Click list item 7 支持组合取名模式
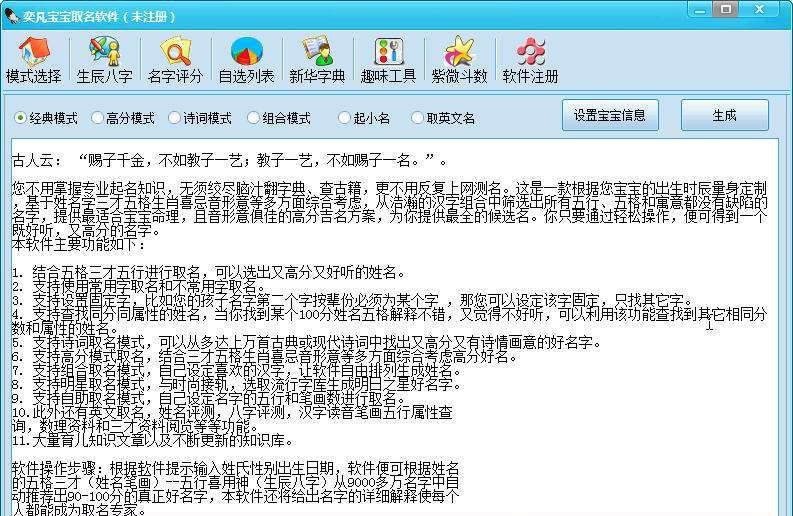 point(237,371)
